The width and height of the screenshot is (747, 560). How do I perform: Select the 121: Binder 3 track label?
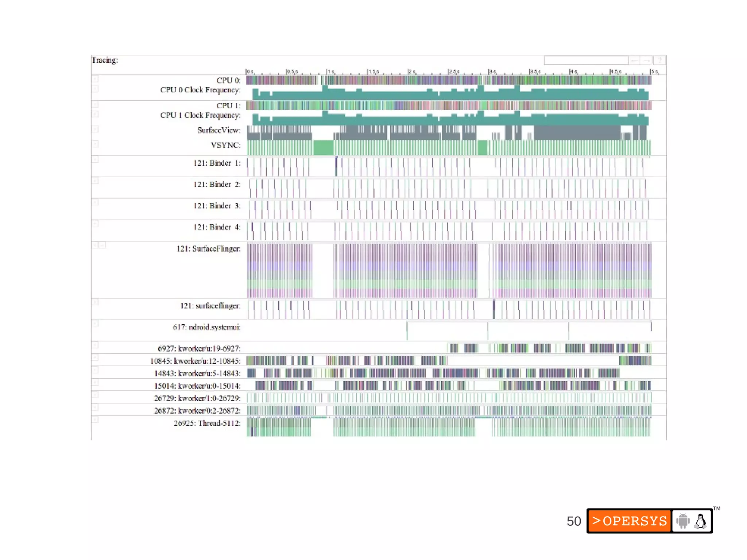[217, 206]
